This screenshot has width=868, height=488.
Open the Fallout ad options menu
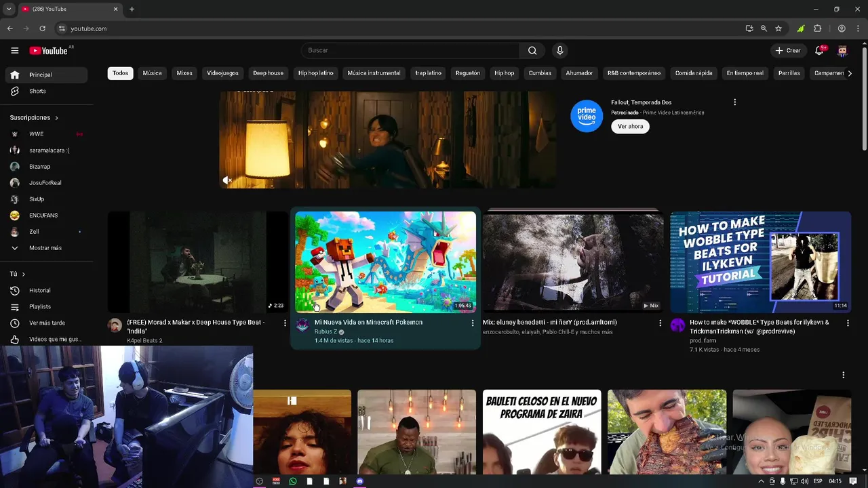734,102
